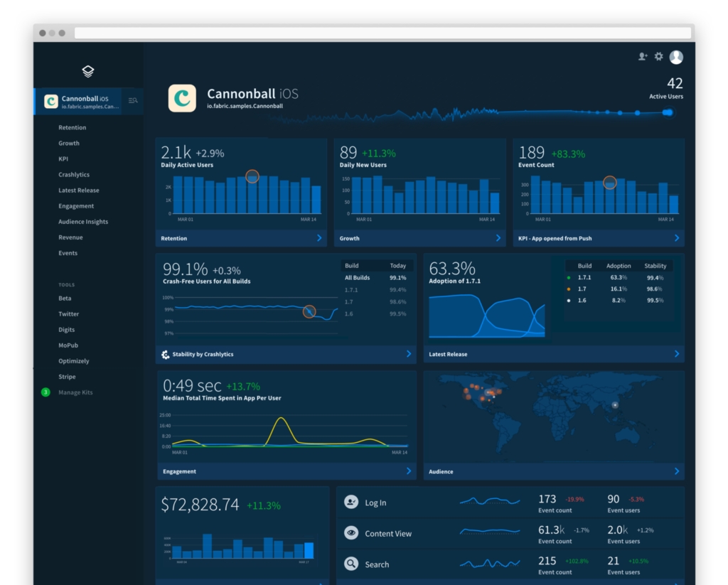Open the settings gear icon
The height and width of the screenshot is (585, 728).
click(x=659, y=57)
